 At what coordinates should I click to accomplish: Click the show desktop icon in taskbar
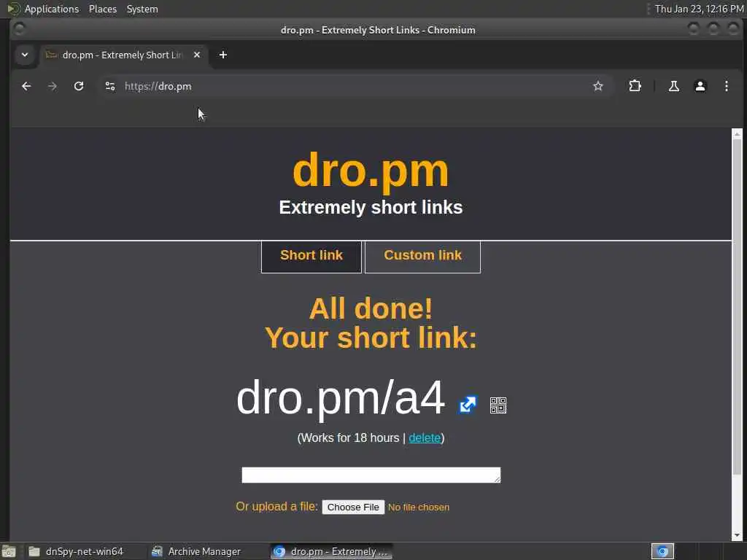[9, 552]
